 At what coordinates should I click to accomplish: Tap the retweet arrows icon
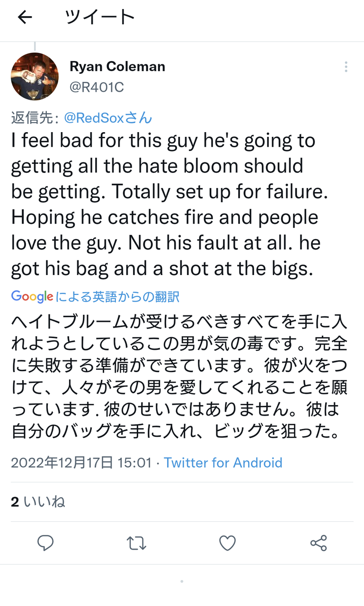pos(136,543)
